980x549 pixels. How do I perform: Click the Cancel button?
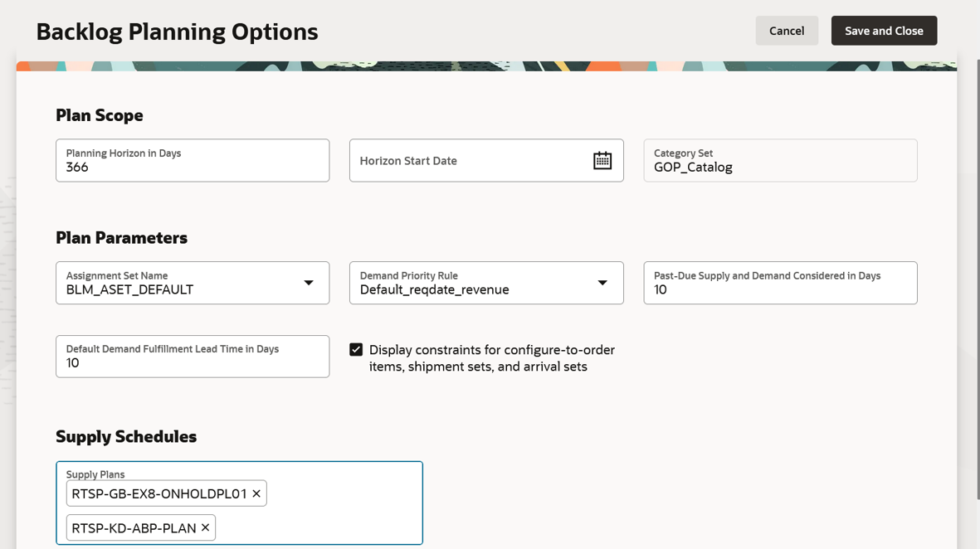(786, 31)
